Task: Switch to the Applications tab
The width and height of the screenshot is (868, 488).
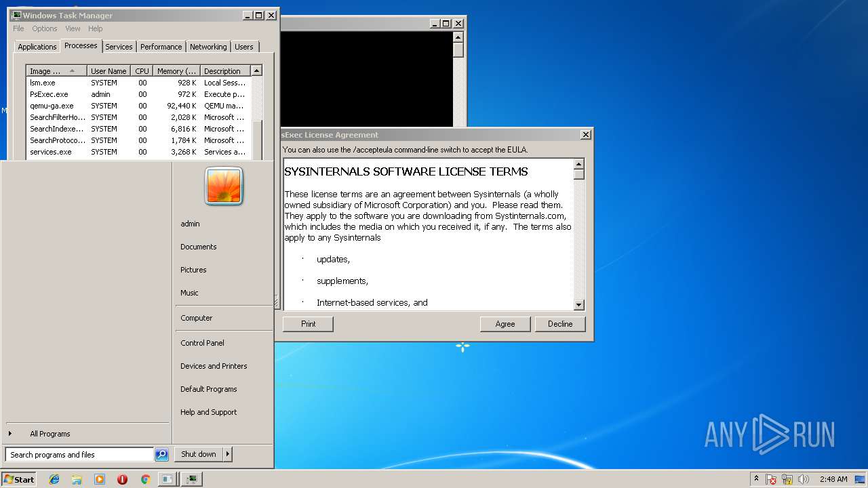Action: tap(37, 47)
